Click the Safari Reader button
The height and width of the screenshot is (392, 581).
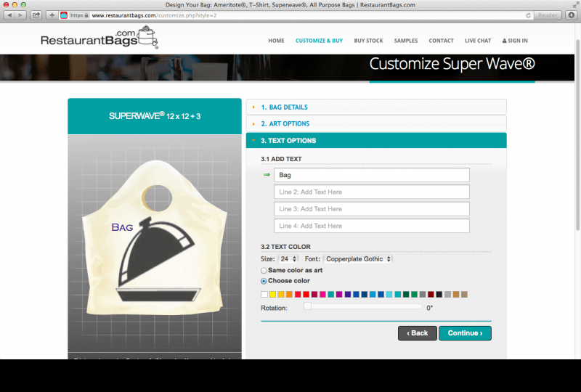(x=548, y=15)
